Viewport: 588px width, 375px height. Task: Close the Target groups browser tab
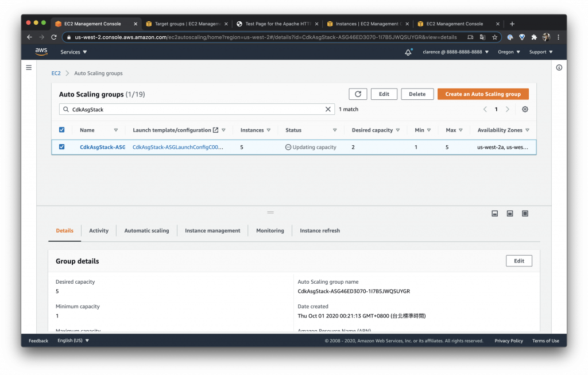pyautogui.click(x=226, y=24)
